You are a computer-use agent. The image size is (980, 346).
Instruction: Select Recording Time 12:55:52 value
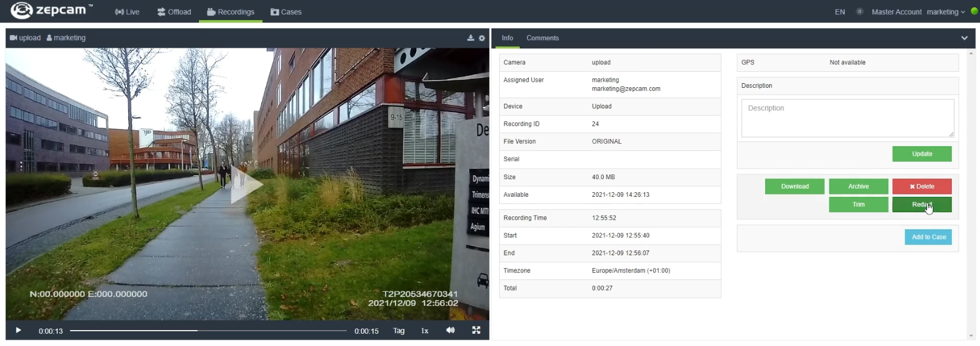coord(604,218)
